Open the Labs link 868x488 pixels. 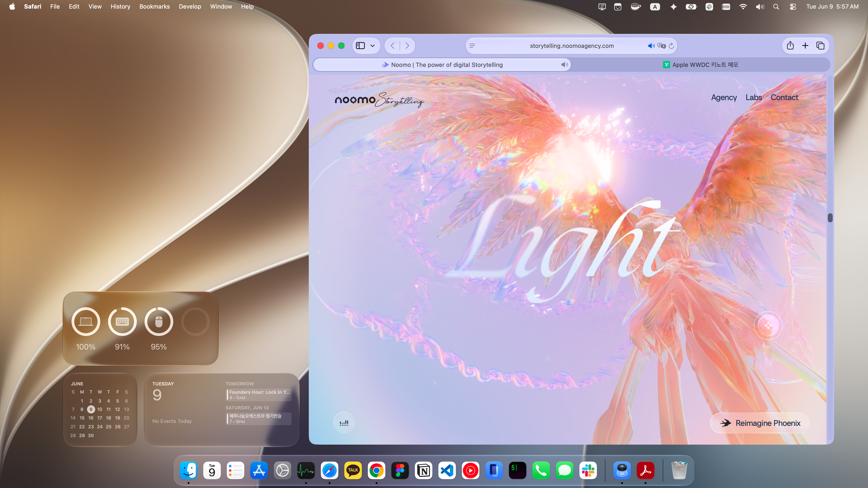[753, 97]
